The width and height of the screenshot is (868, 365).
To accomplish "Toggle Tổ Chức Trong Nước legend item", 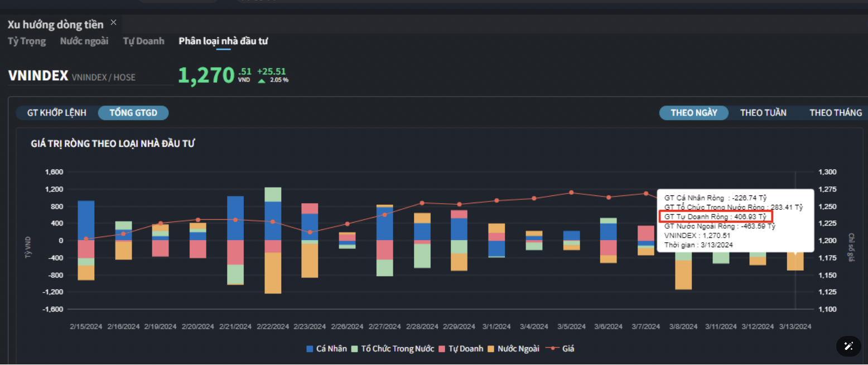I will [355, 349].
